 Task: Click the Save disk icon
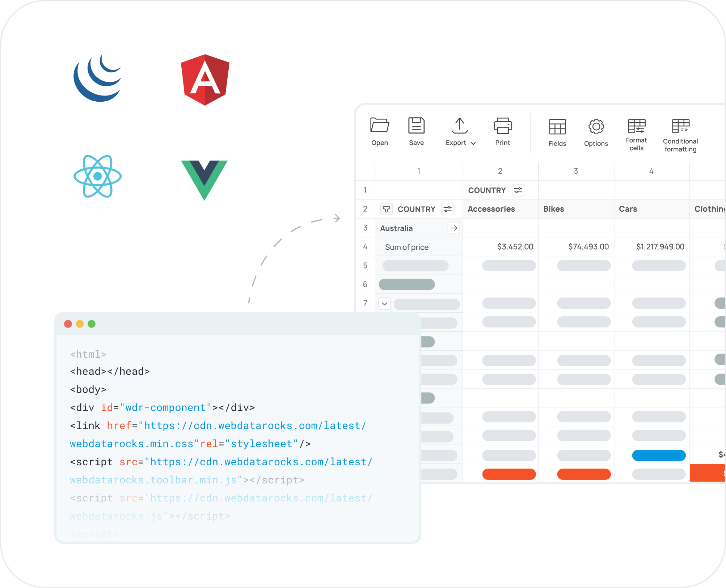(416, 126)
